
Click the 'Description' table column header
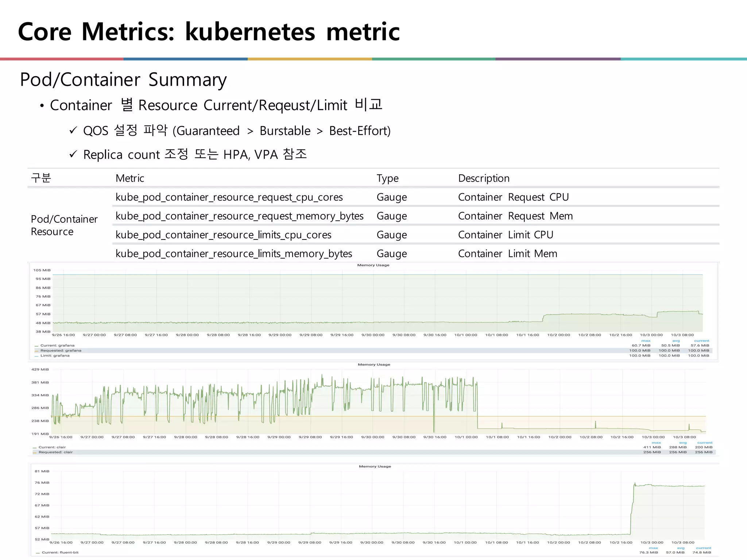point(484,178)
